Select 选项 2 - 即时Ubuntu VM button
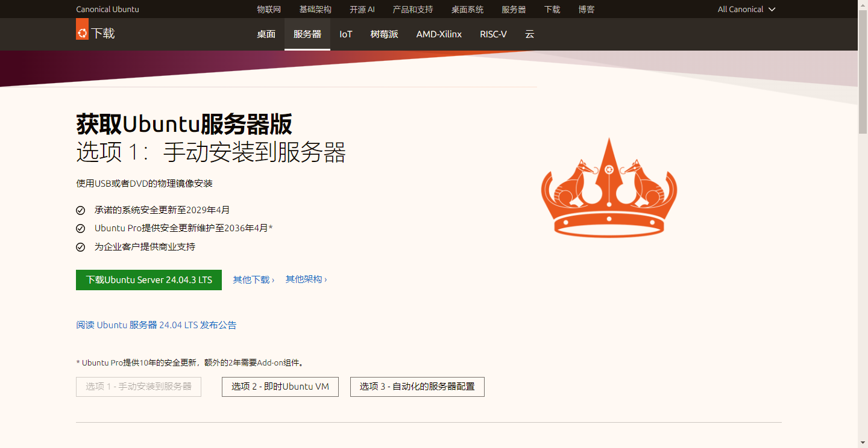 pyautogui.click(x=280, y=387)
